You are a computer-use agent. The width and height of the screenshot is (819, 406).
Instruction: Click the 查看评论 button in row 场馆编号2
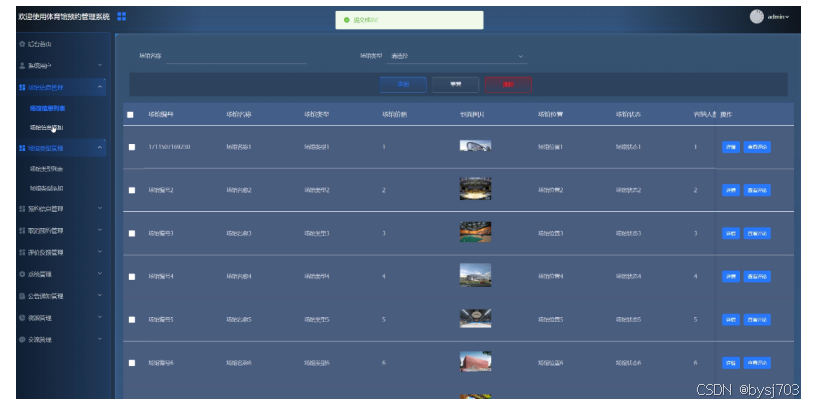757,190
